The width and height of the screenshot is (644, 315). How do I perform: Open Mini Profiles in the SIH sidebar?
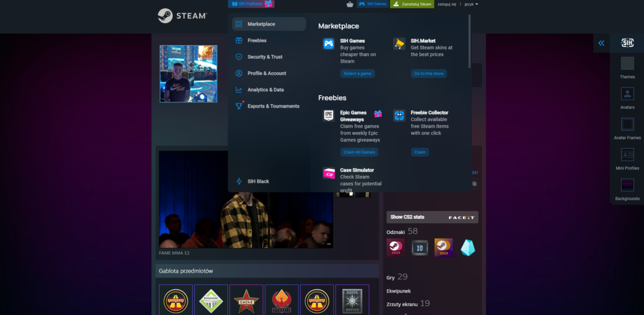point(627,159)
